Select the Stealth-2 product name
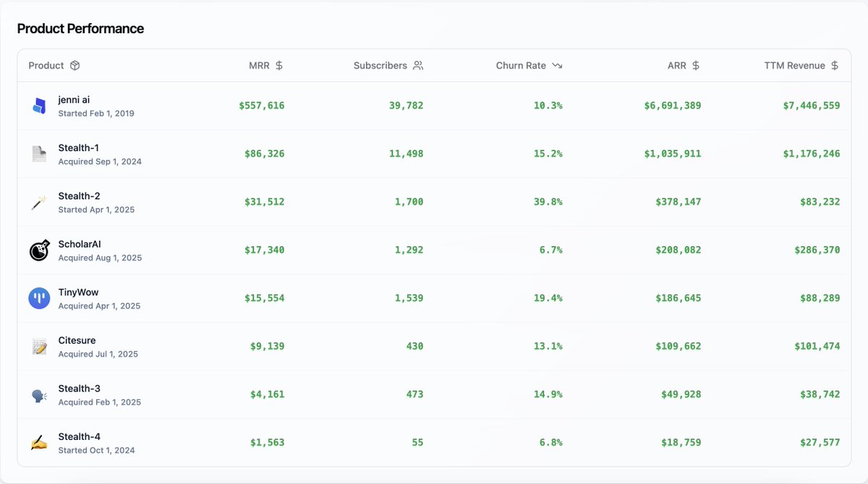 coord(80,196)
